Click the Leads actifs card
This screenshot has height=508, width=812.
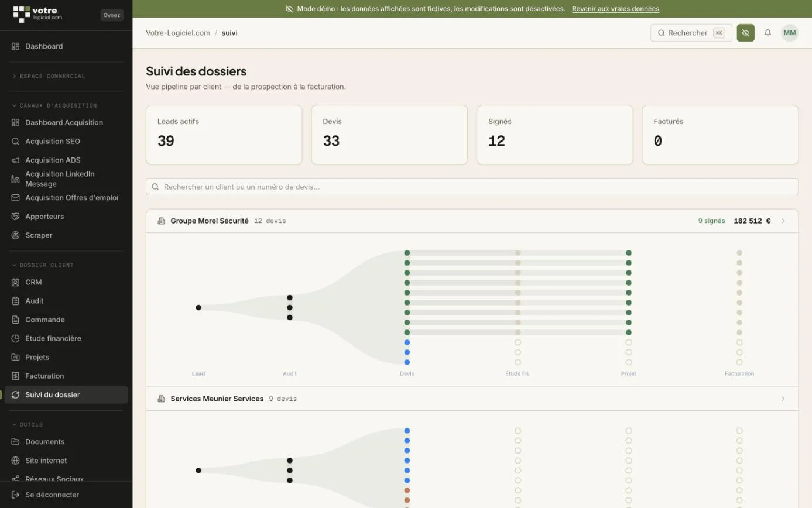pos(224,135)
